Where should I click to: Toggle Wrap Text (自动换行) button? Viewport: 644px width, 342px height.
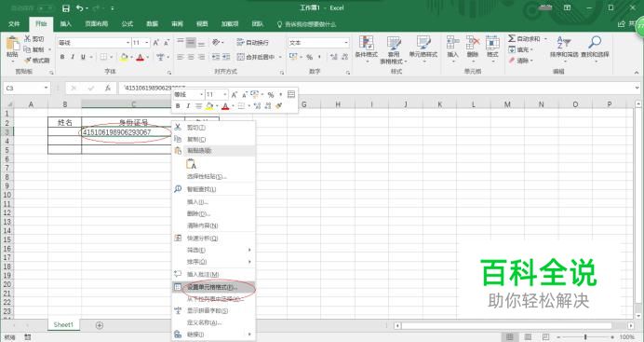(x=252, y=42)
